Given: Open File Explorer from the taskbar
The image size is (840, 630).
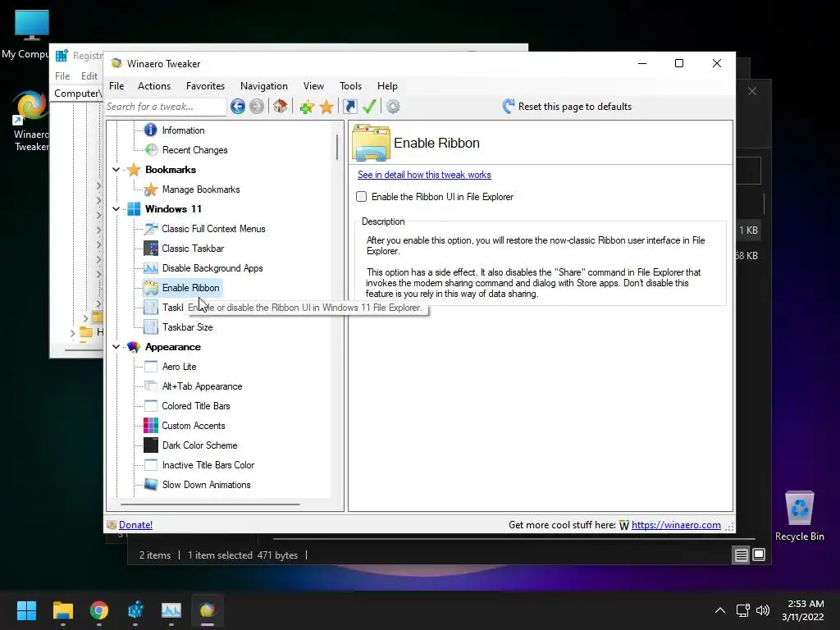Looking at the screenshot, I should pyautogui.click(x=62, y=610).
